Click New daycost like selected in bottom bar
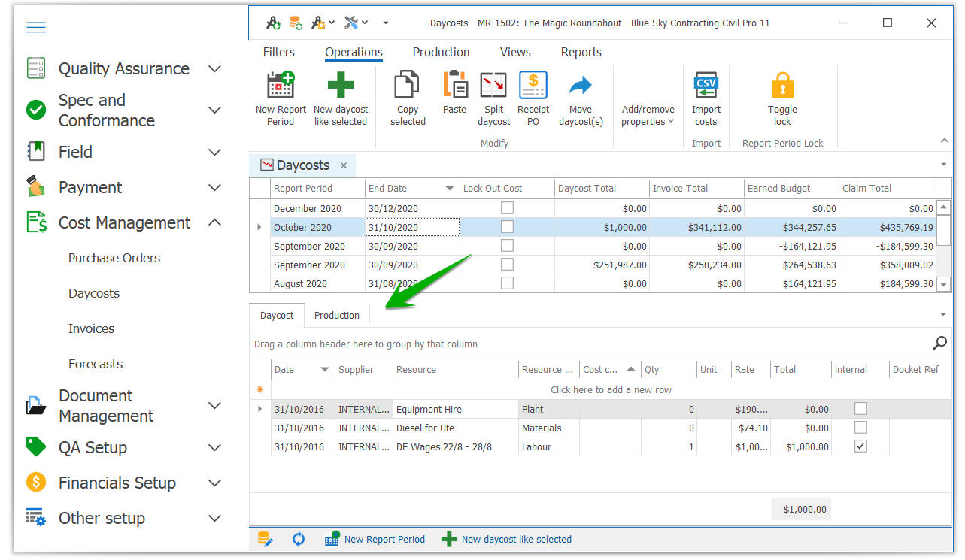 pos(506,539)
